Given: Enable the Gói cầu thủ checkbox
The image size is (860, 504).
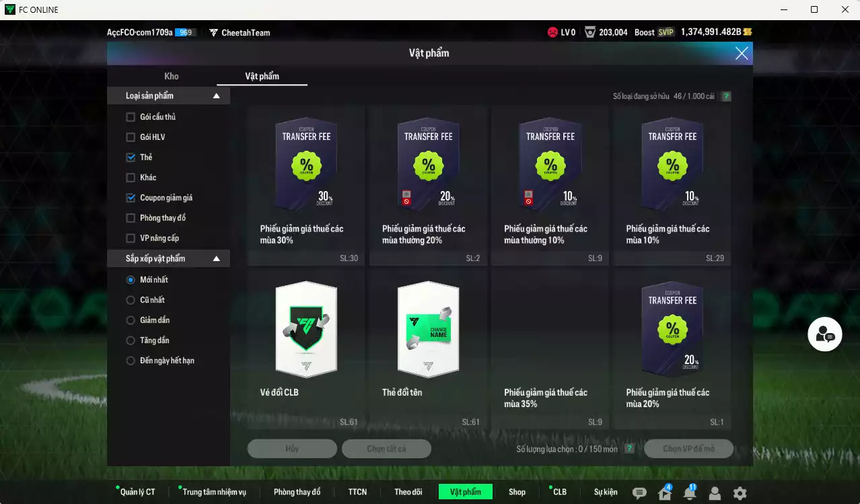Looking at the screenshot, I should point(131,117).
